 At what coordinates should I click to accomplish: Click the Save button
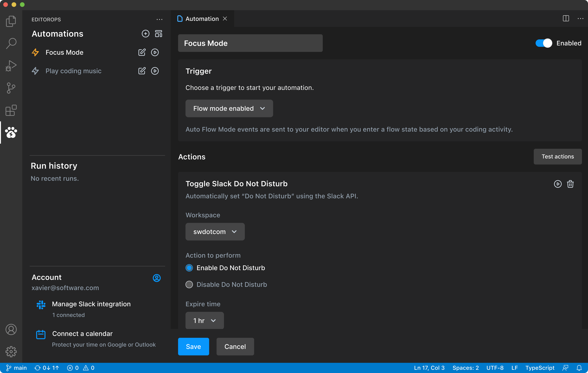coord(193,347)
